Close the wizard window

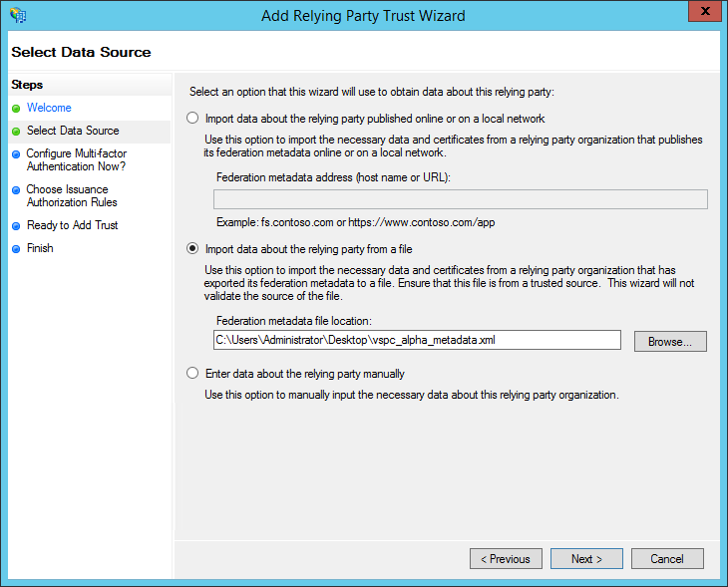click(x=703, y=11)
